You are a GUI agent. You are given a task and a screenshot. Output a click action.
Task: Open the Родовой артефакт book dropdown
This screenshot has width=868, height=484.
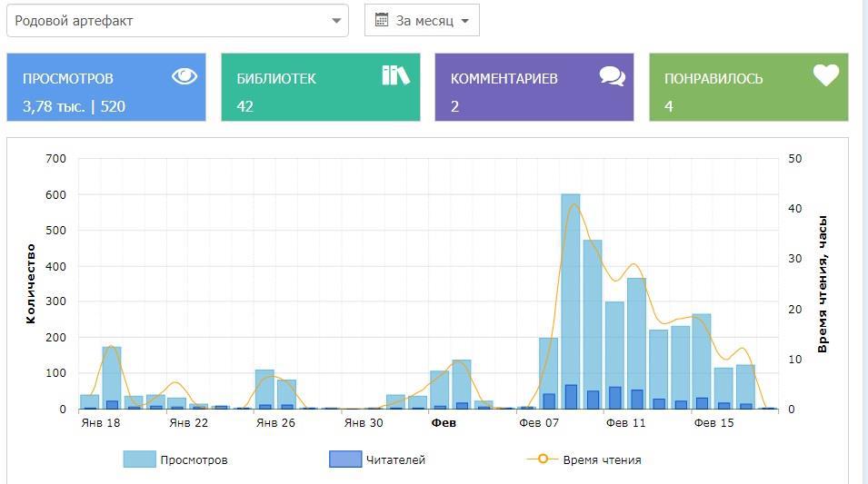point(177,20)
